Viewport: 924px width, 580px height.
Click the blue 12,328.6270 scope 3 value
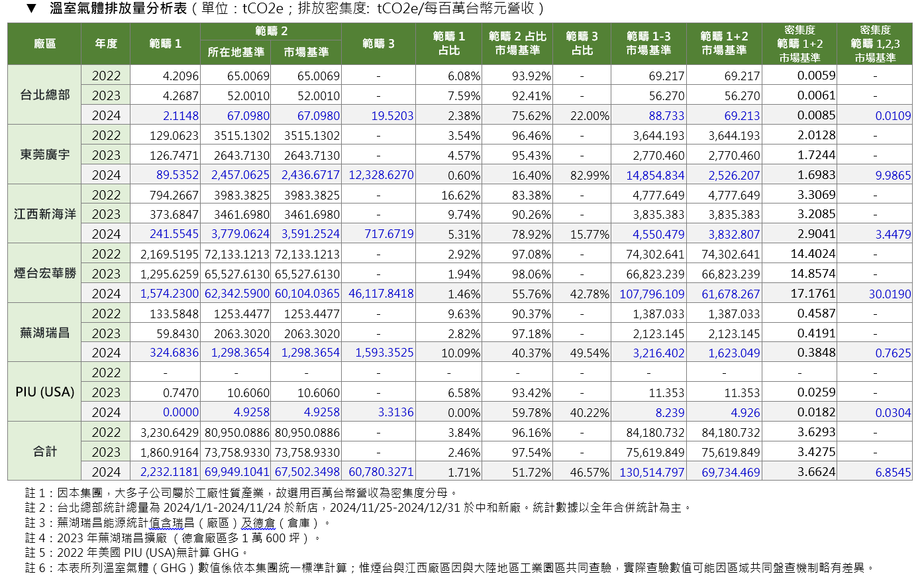381,175
